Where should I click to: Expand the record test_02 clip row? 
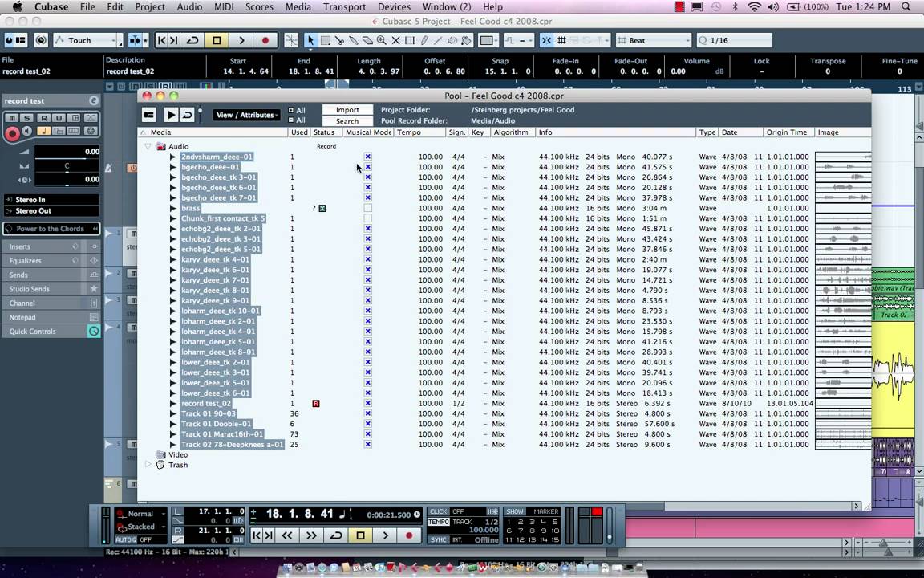point(172,404)
